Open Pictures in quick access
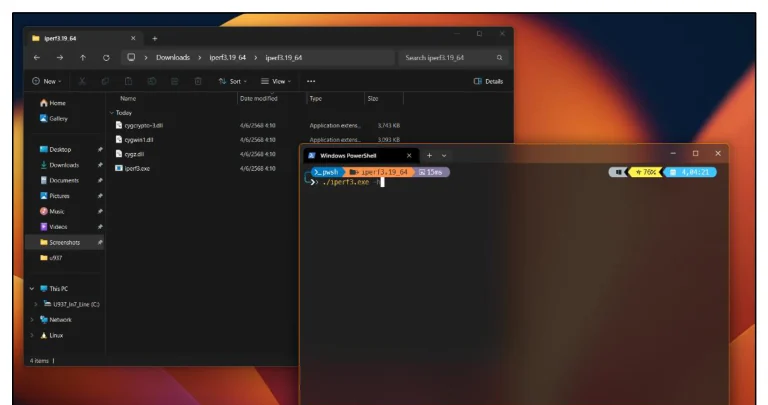 coord(59,196)
